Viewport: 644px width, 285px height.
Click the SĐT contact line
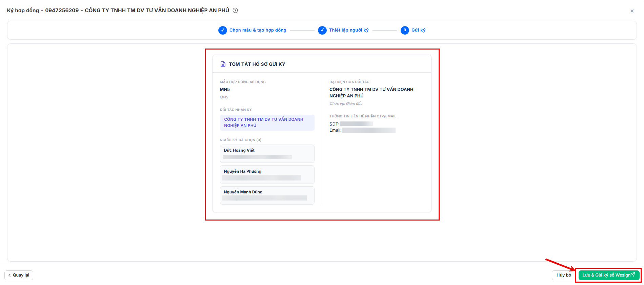351,124
